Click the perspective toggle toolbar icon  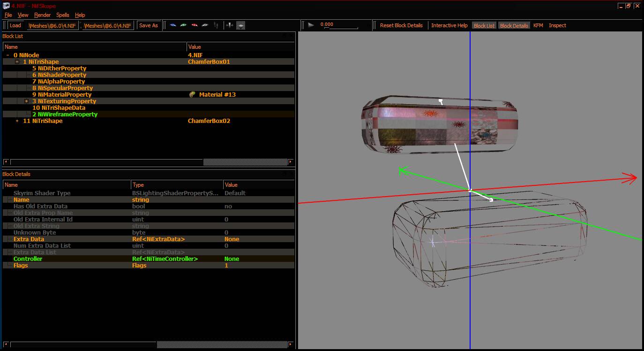(240, 25)
